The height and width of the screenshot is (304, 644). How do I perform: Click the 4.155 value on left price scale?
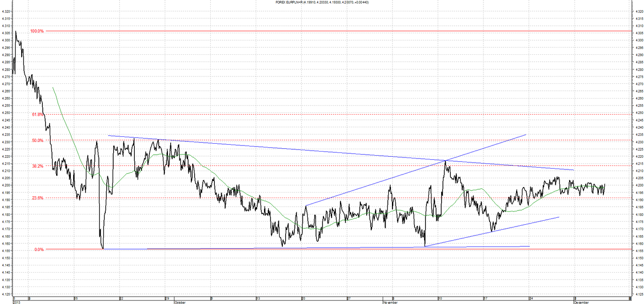6,251
